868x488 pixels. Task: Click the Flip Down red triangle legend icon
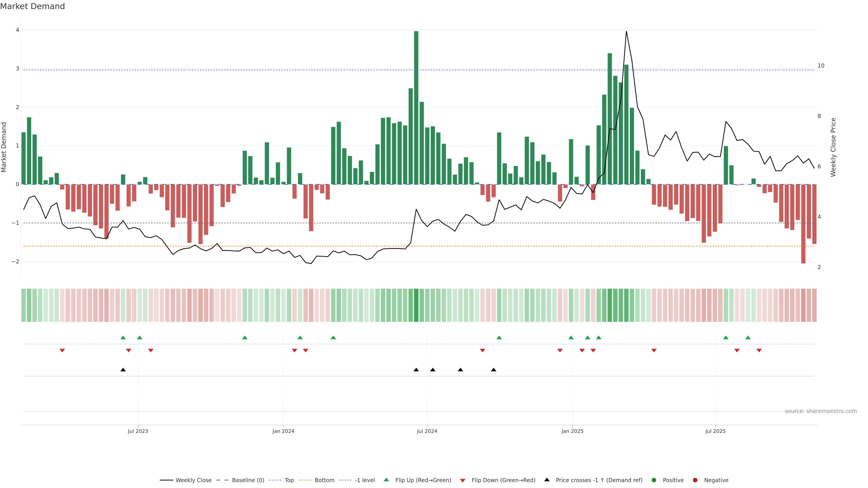(x=462, y=480)
